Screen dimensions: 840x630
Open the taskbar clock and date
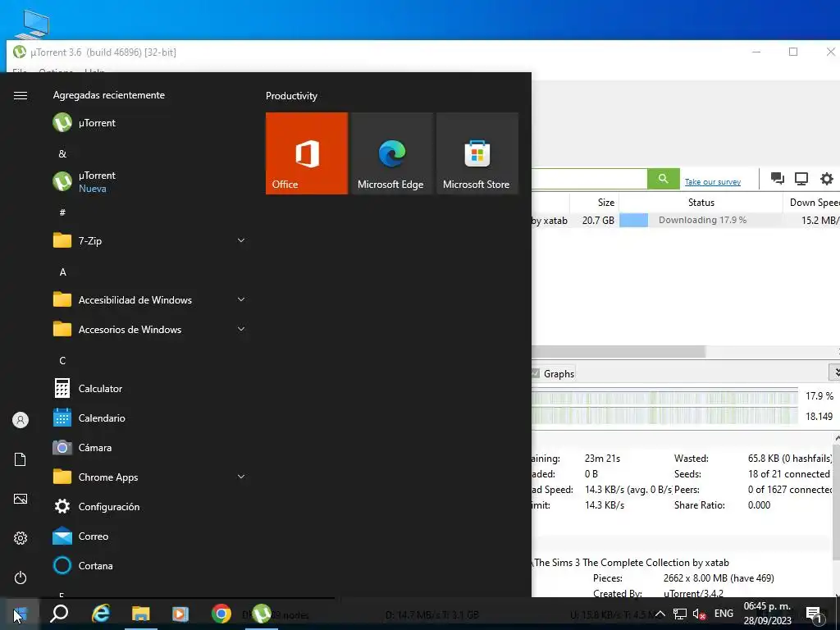pyautogui.click(x=767, y=614)
